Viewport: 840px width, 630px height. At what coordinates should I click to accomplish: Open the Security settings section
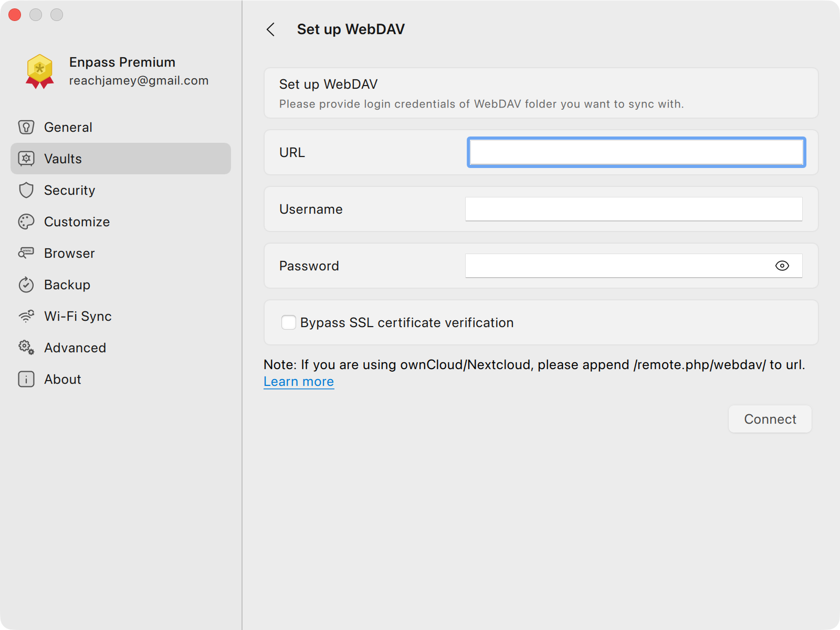(121, 190)
